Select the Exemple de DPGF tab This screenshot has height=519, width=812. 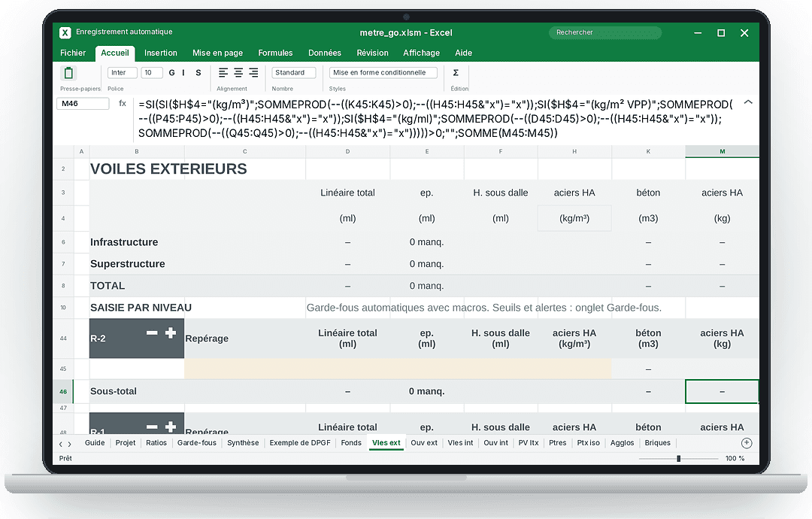click(x=300, y=443)
